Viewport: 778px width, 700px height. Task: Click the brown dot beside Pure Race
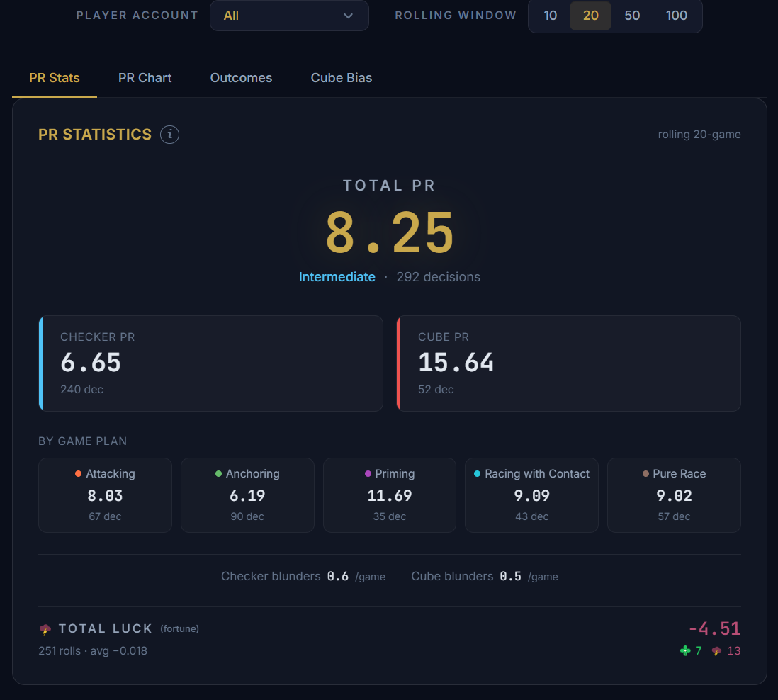pos(645,474)
